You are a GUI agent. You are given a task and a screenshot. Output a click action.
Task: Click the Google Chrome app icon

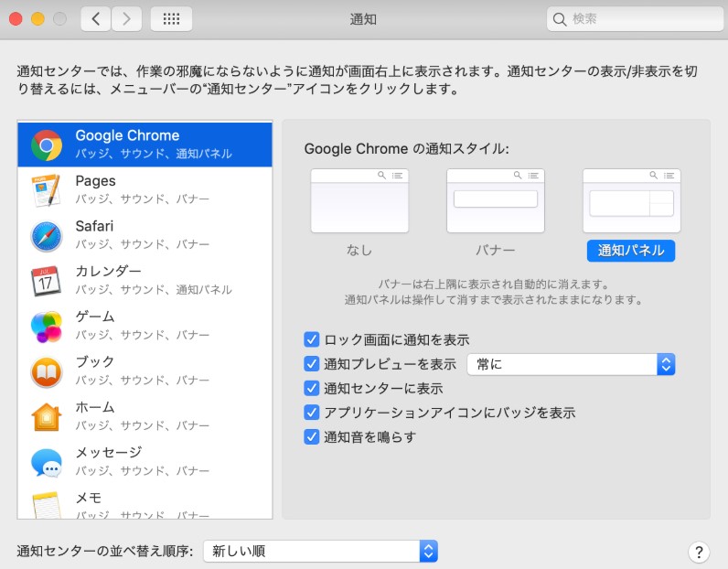[47, 145]
